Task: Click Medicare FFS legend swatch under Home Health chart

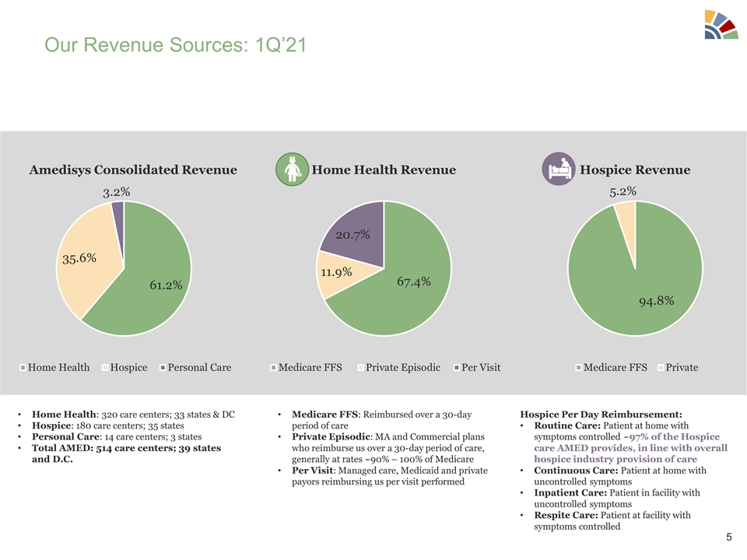Action: coord(273,368)
